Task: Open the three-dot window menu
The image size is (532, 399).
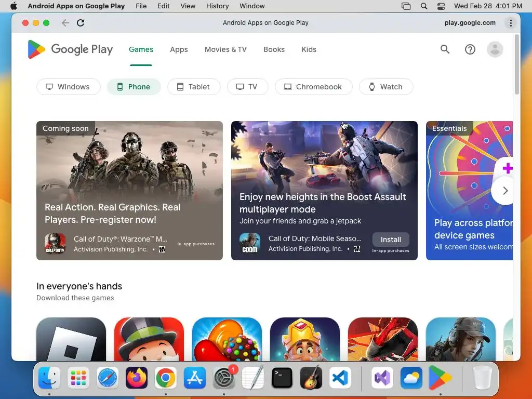Action: pos(511,23)
